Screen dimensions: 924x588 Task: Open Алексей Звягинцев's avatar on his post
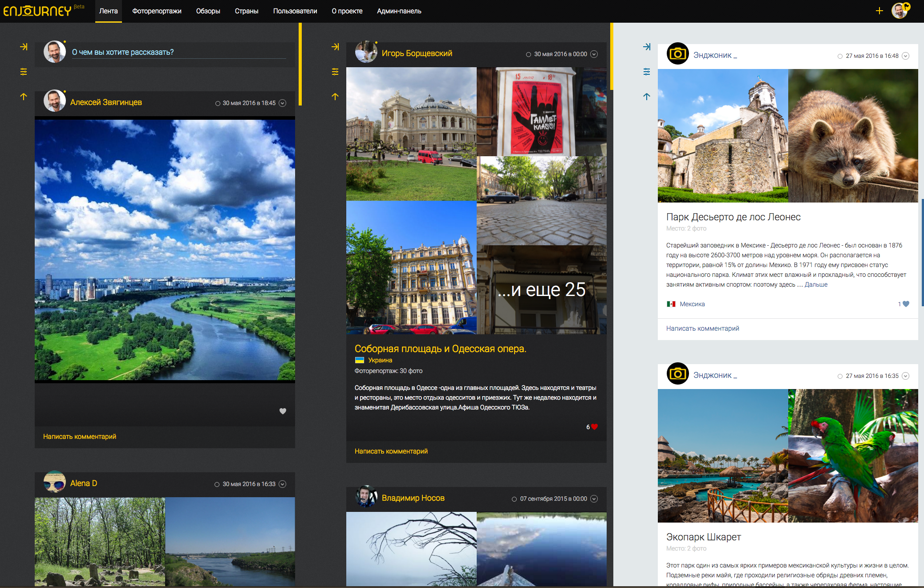(x=55, y=101)
